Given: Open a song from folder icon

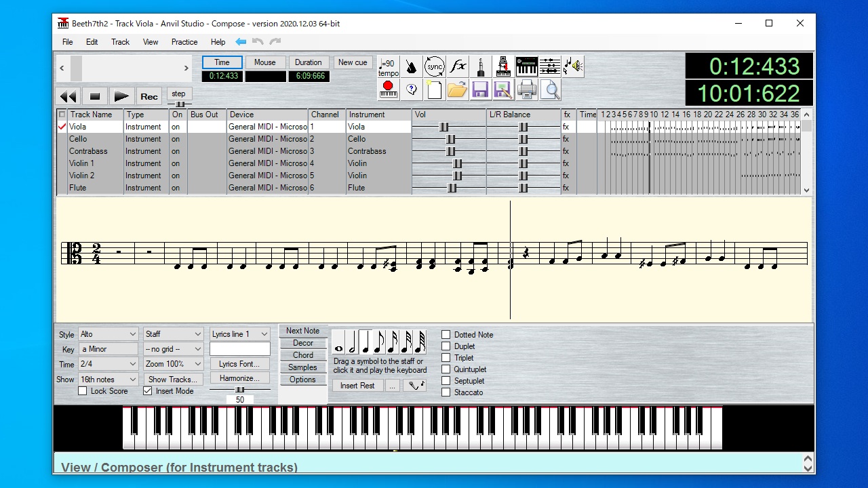Looking at the screenshot, I should 458,89.
